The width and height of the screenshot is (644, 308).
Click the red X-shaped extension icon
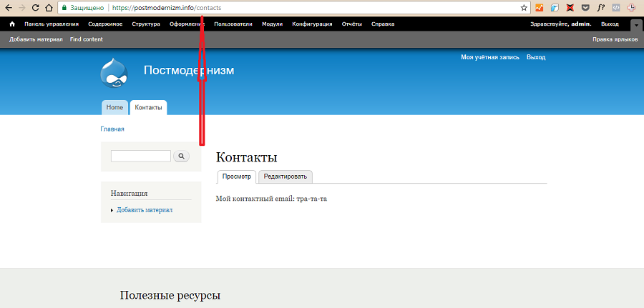[570, 7]
